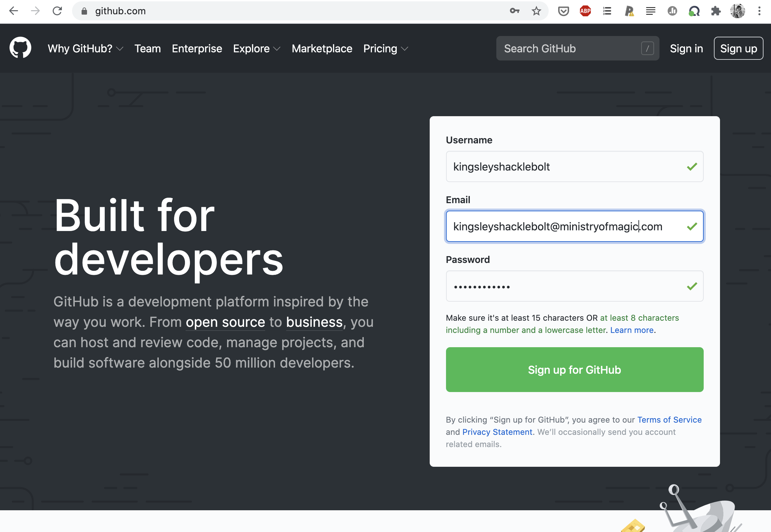The height and width of the screenshot is (532, 771).
Task: Submit with Sign up for GitHub
Action: pos(575,370)
